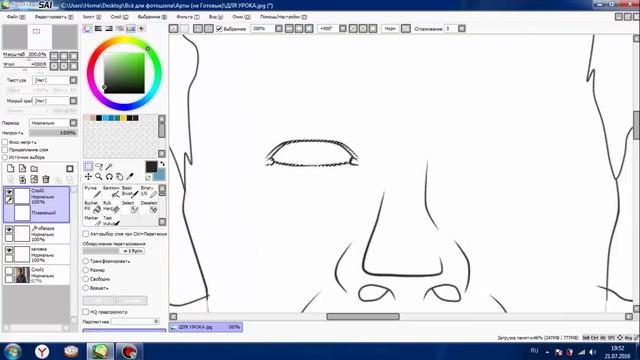
Task: Open the Окно menu
Action: click(241, 17)
